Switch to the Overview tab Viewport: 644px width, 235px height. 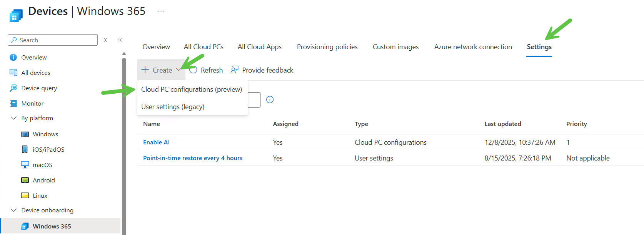coord(156,47)
